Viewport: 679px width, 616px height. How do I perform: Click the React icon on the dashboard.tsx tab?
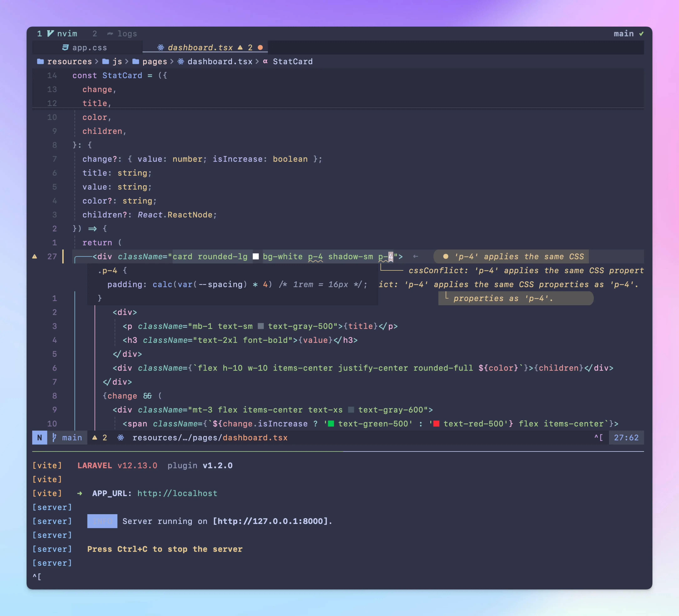coord(161,48)
